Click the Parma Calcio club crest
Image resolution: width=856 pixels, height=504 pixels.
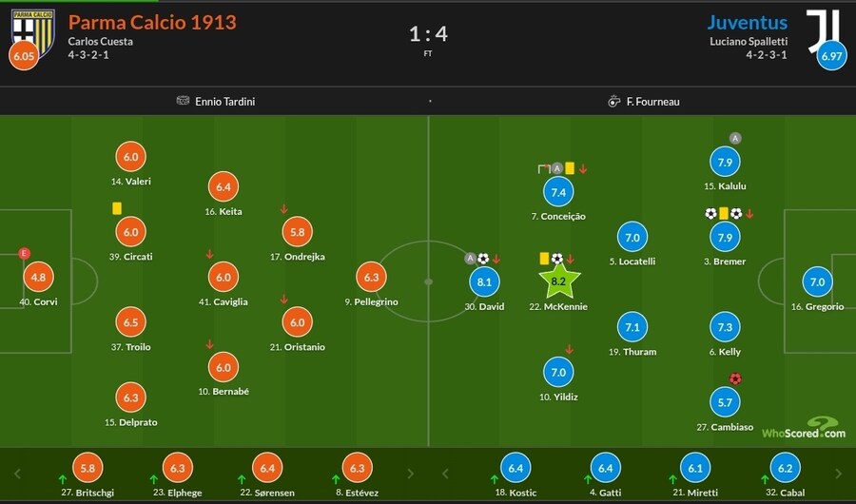click(32, 29)
